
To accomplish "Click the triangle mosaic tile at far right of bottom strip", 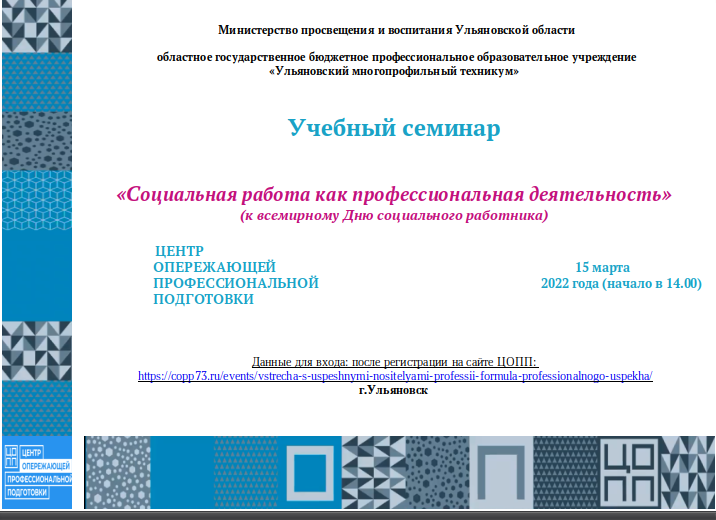I will click(x=688, y=472).
